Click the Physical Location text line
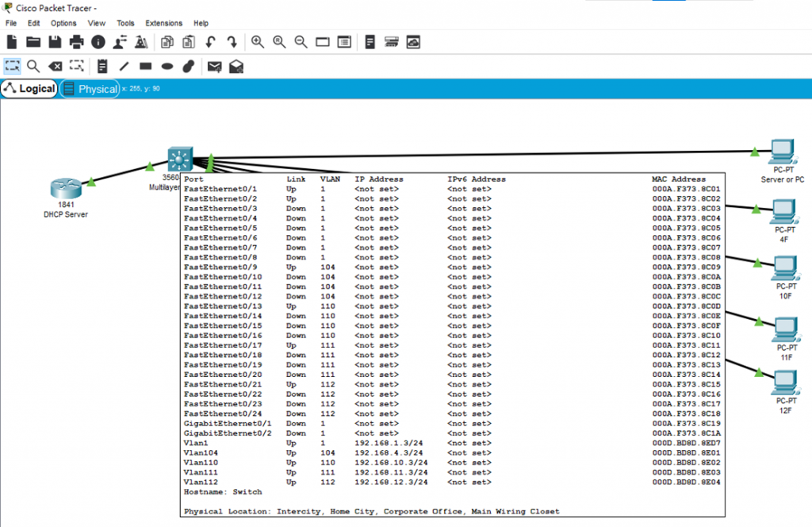Screen dimensions: 812x527 (x=371, y=511)
